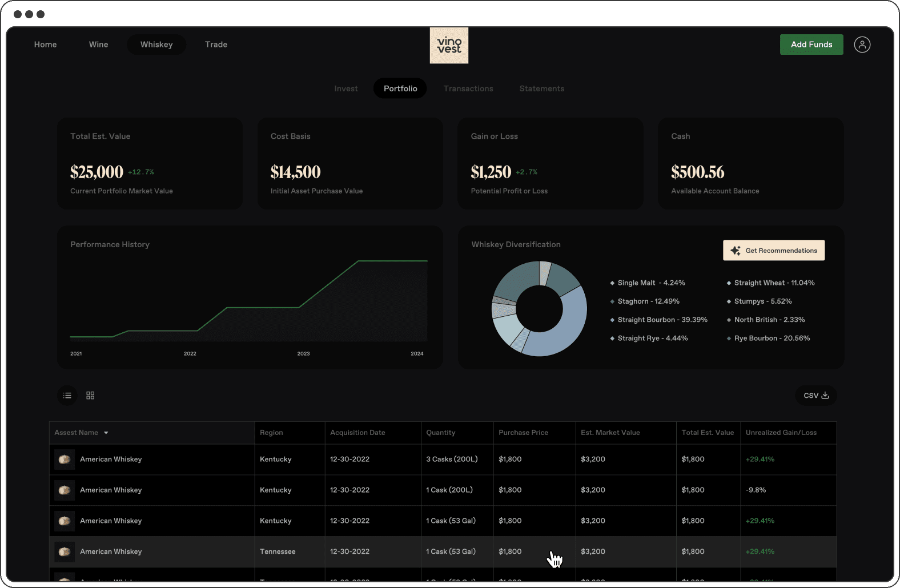The width and height of the screenshot is (900, 588).
Task: Open the Wine section
Action: pos(98,45)
